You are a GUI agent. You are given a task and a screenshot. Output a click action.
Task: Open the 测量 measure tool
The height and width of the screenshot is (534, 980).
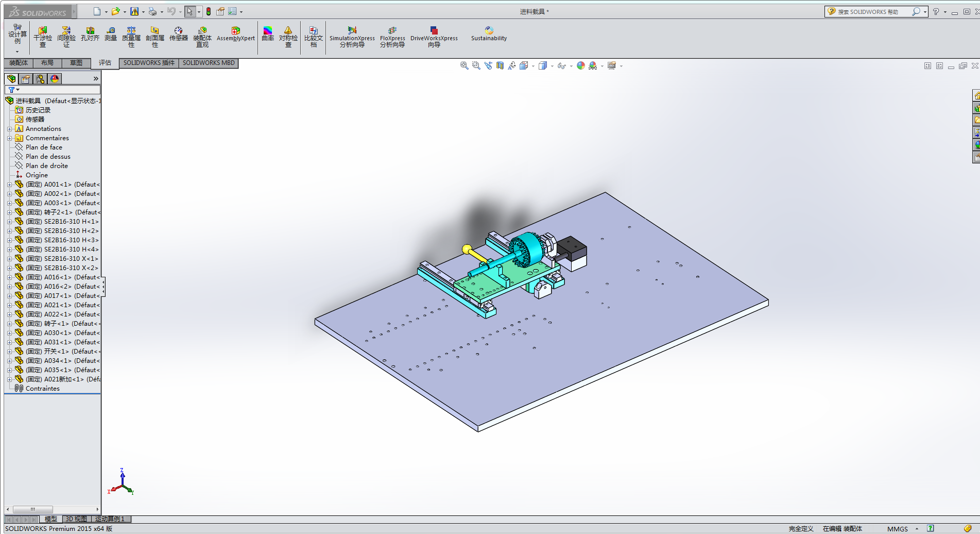pos(111,35)
